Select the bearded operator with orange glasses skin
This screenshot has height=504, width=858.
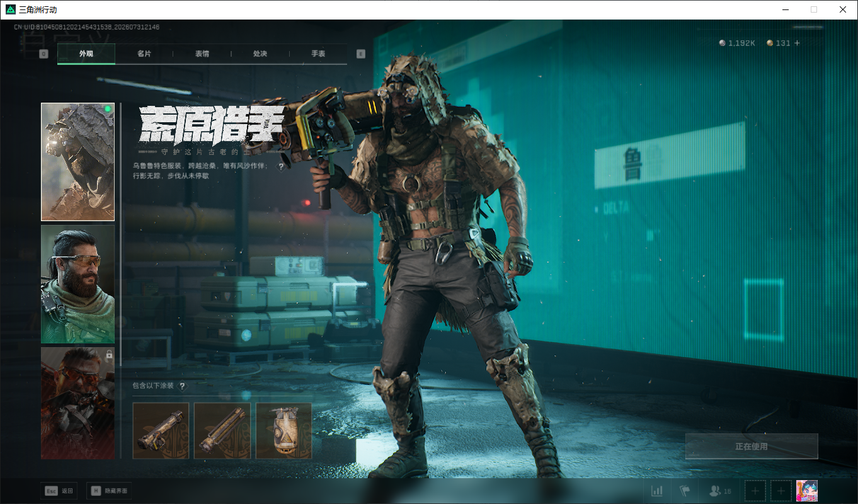coord(78,284)
